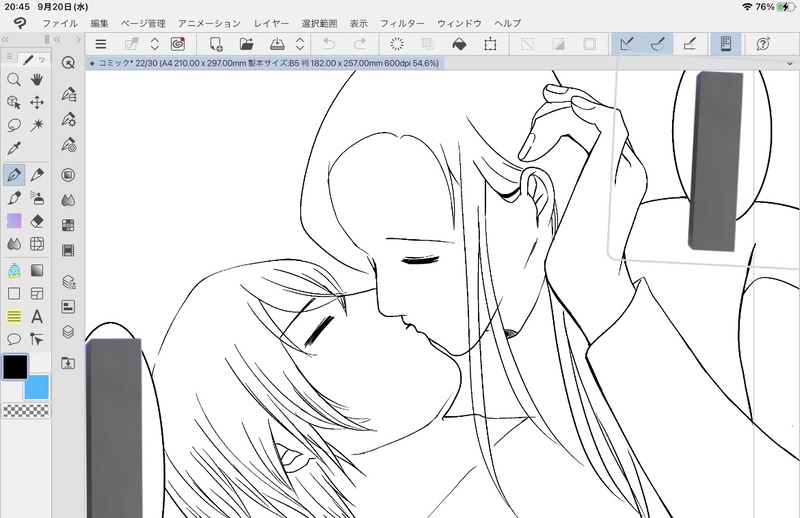Select the transparent checkered color swatch
The width and height of the screenshot is (800, 518).
(26, 410)
